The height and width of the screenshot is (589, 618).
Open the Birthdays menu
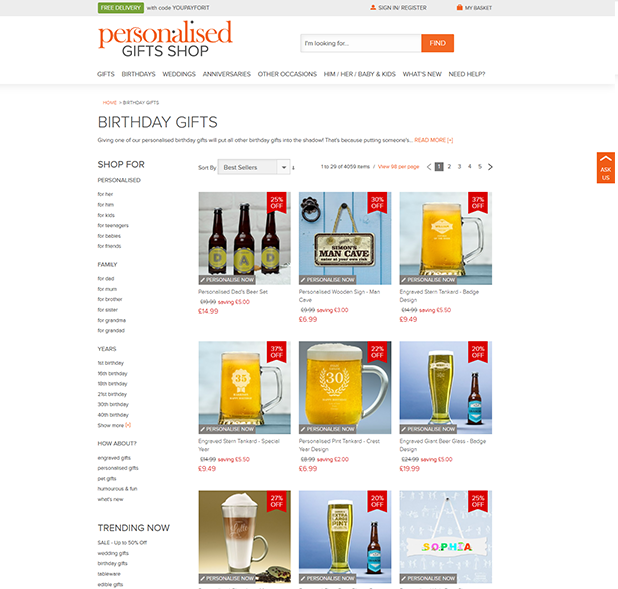(x=138, y=74)
